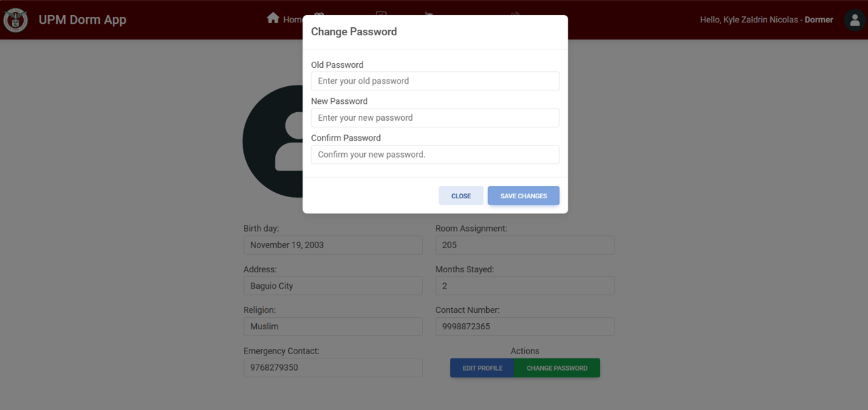Focus the New Password input field

pyautogui.click(x=435, y=118)
